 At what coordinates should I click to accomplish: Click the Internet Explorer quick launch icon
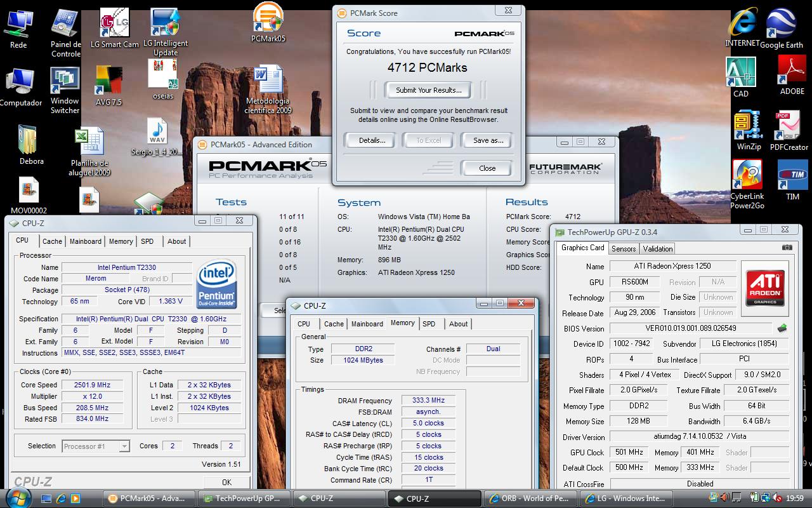pyautogui.click(x=61, y=498)
